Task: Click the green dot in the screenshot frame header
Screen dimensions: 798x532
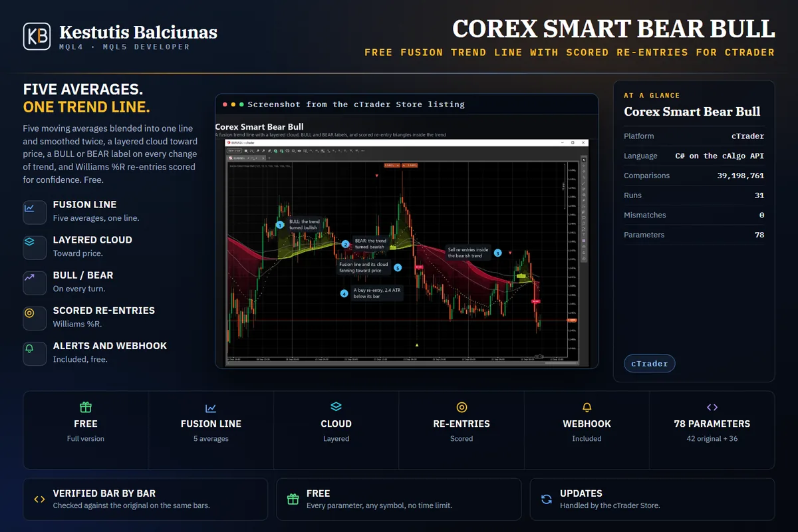Action: coord(241,104)
